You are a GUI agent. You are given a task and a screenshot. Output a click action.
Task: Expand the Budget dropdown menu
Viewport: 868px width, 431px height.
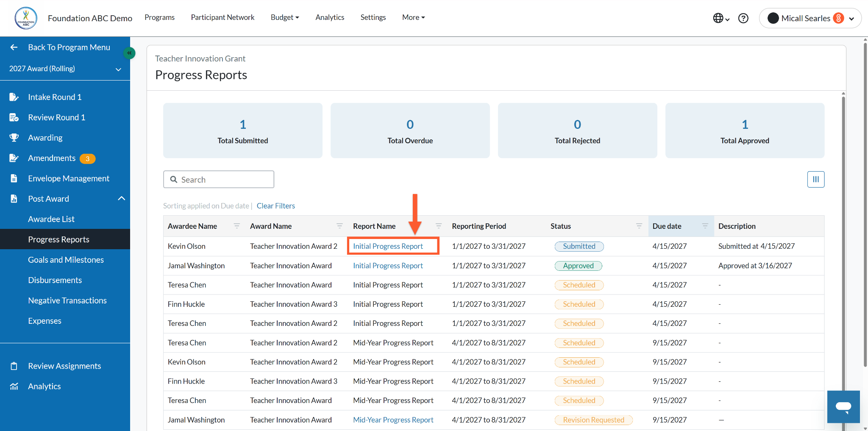coord(285,17)
